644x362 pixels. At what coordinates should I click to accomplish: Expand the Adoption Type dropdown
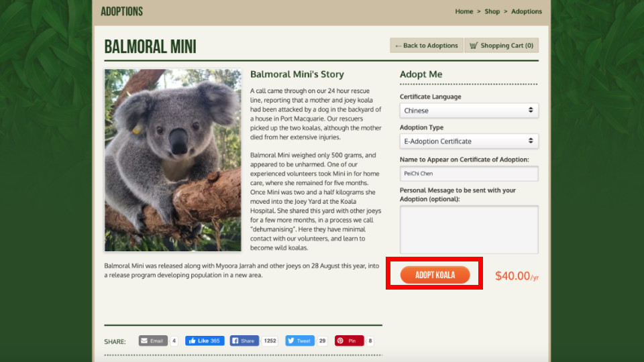(x=469, y=141)
